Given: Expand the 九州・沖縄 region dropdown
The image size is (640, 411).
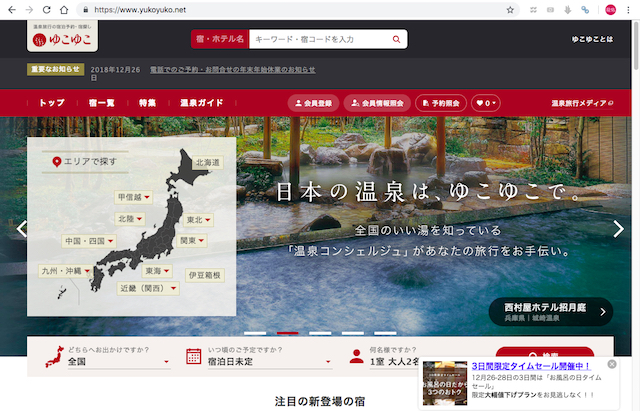Looking at the screenshot, I should (66, 271).
